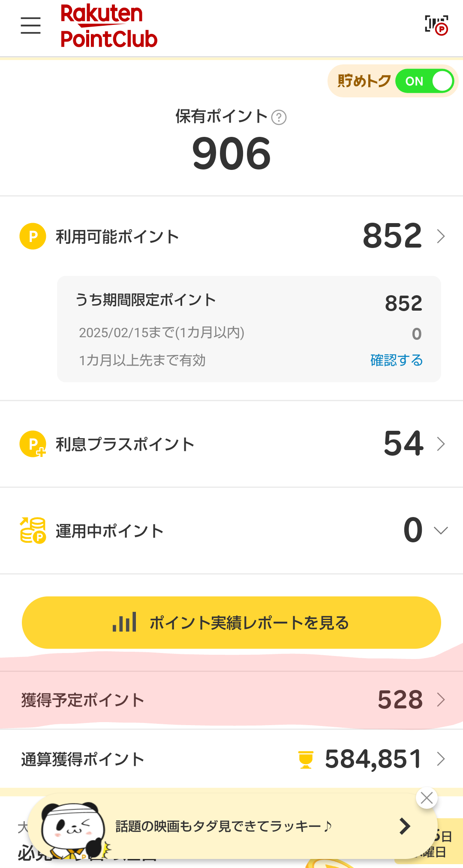Tap the 利息プラスポイント coin icon
The image size is (463, 868).
33,444
